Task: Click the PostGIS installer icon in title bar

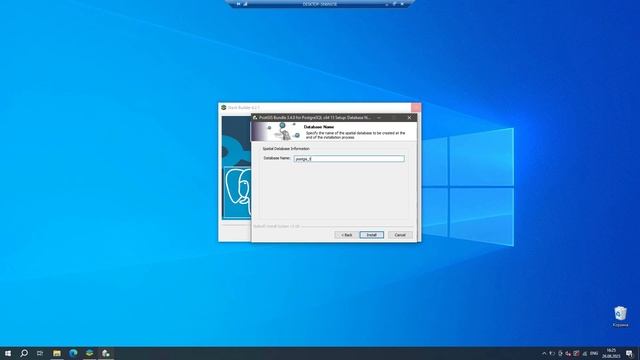Action: 255,118
